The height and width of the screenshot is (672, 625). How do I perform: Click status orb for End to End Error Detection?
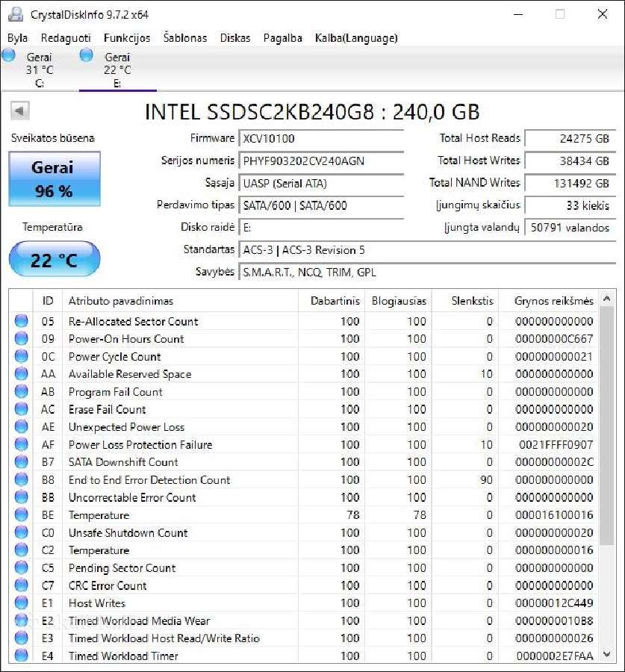(21, 479)
